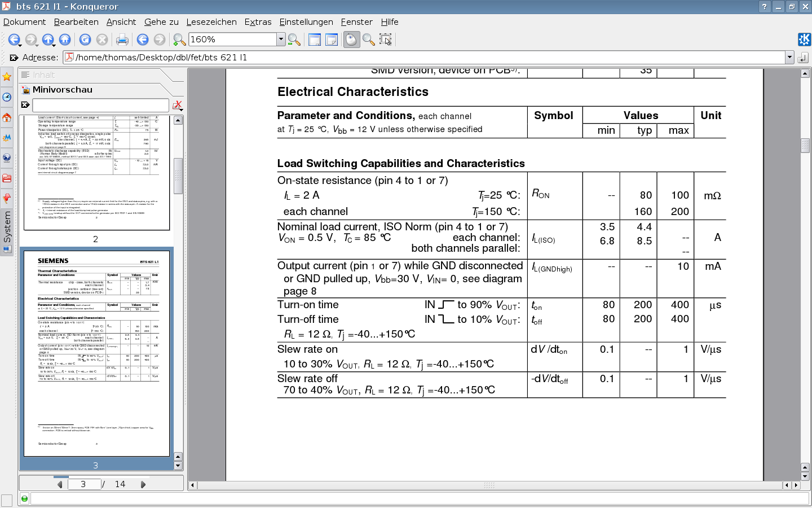Click the window Help question mark button
812x508 pixels.
click(764, 6)
